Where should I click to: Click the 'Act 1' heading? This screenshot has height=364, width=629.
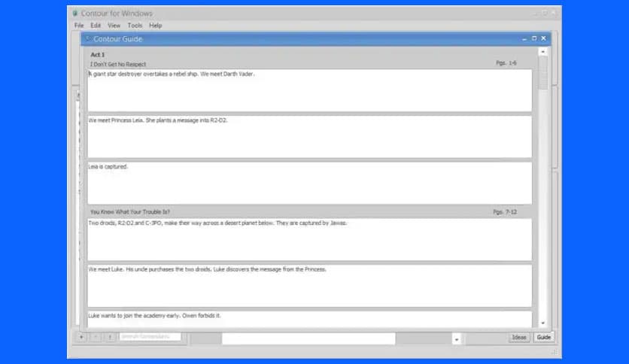98,54
